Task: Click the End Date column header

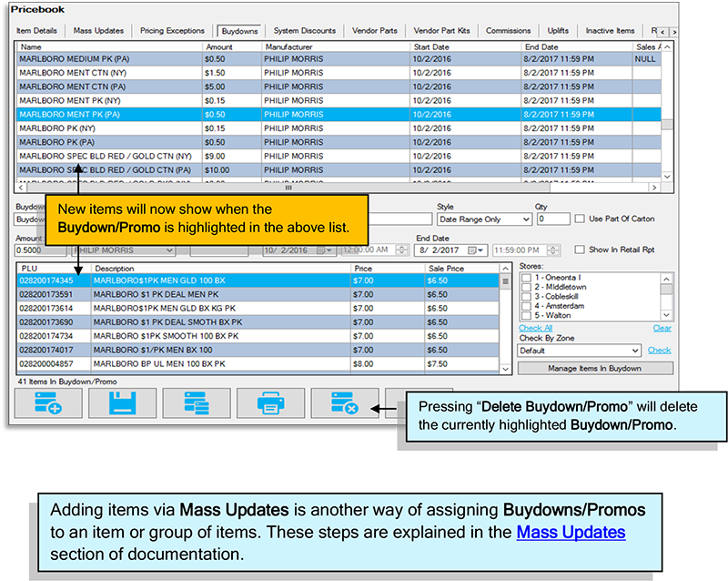Action: [577, 47]
